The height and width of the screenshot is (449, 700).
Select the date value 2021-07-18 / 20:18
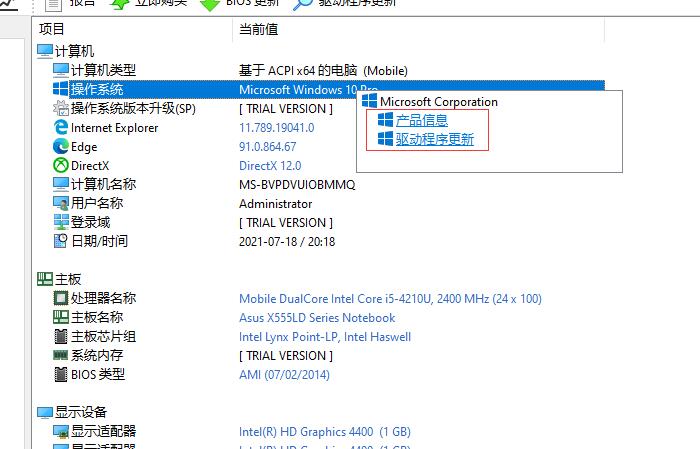[287, 242]
